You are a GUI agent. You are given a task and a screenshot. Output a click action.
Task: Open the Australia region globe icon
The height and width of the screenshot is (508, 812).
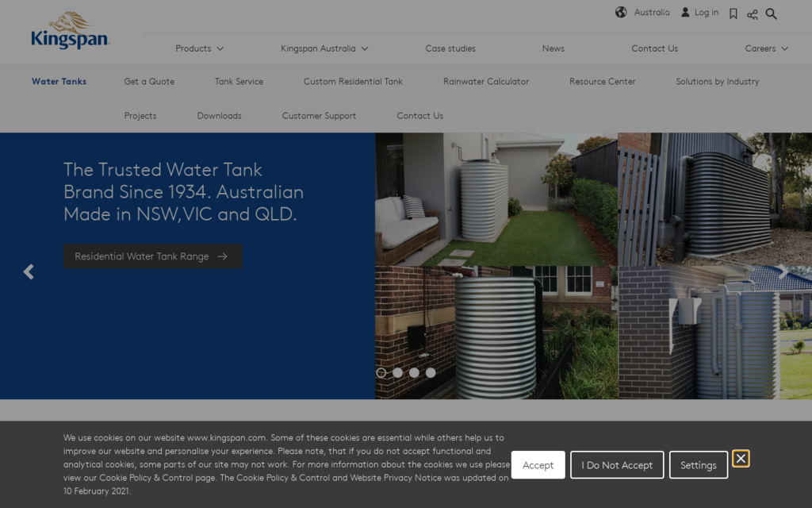pos(621,13)
